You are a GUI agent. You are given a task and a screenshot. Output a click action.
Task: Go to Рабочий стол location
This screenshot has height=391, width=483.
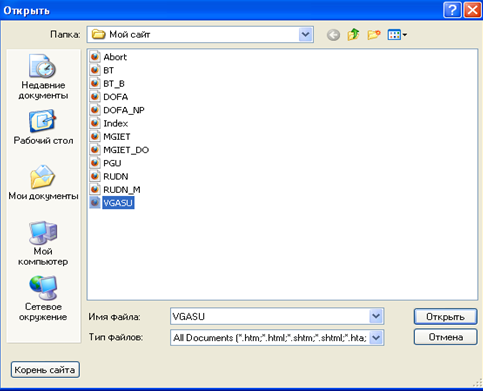click(43, 127)
